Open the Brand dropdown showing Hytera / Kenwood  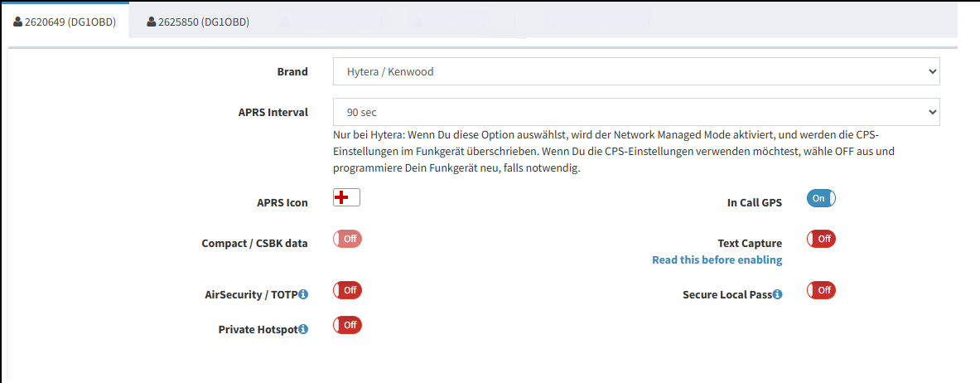(x=636, y=71)
